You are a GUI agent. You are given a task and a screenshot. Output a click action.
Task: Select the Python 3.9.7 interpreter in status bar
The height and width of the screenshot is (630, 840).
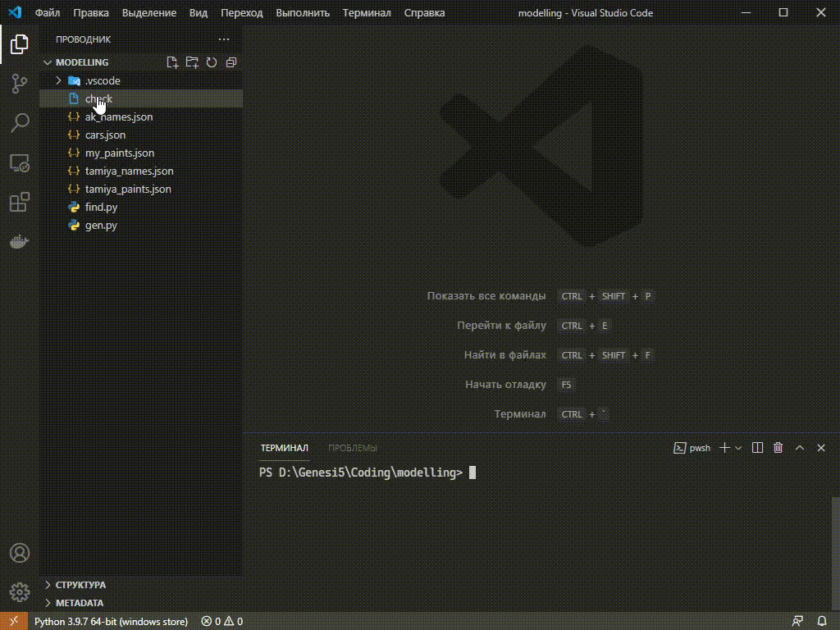(111, 622)
